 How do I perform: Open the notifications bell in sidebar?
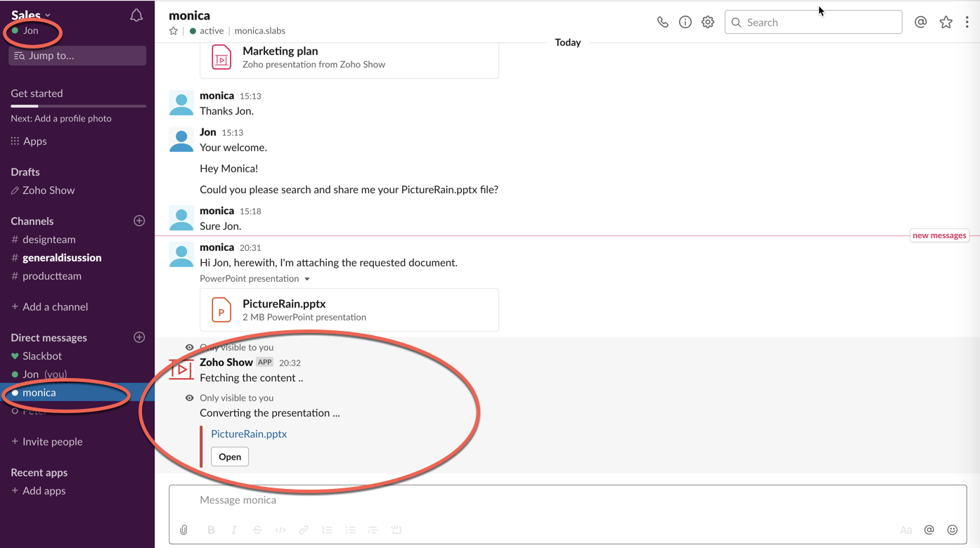pyautogui.click(x=136, y=15)
